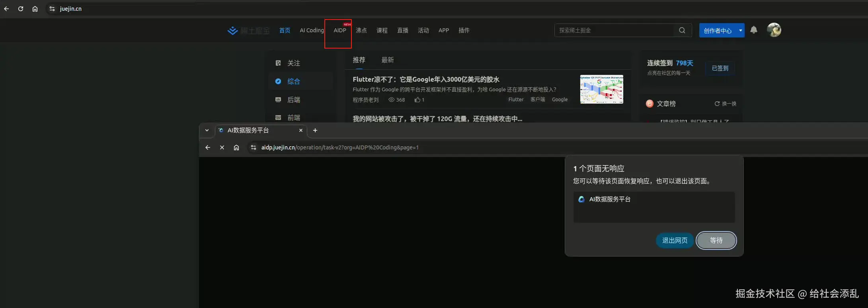The image size is (868, 308).
Task: Close the AI数据服务平台 tab
Action: [301, 130]
